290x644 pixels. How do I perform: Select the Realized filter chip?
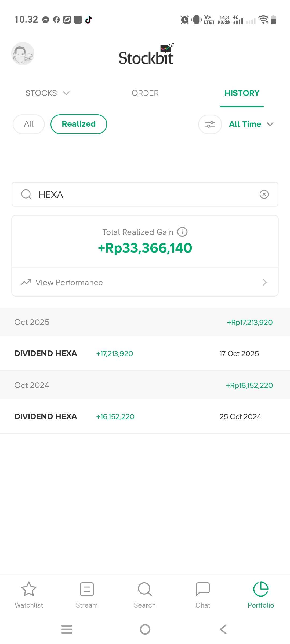tap(79, 124)
